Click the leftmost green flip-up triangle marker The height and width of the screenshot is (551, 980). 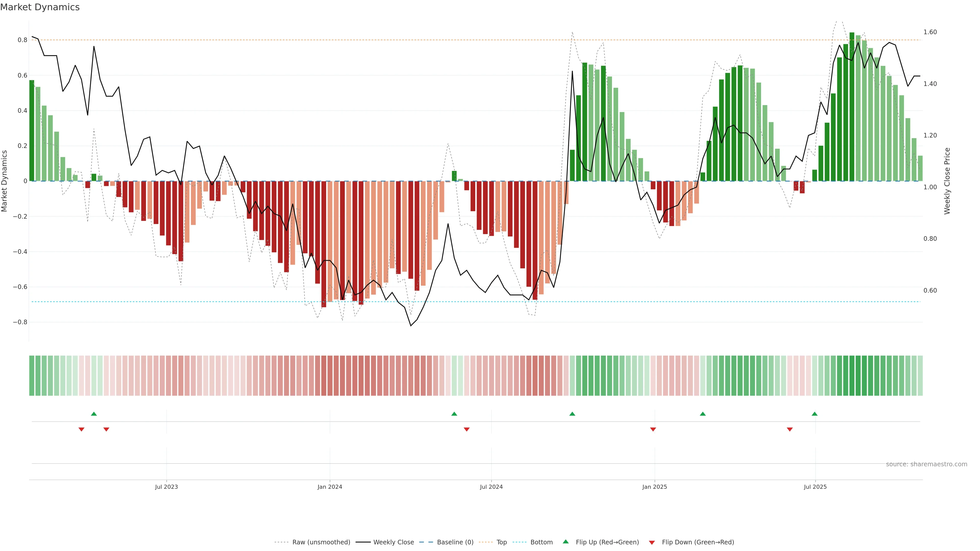(x=94, y=414)
